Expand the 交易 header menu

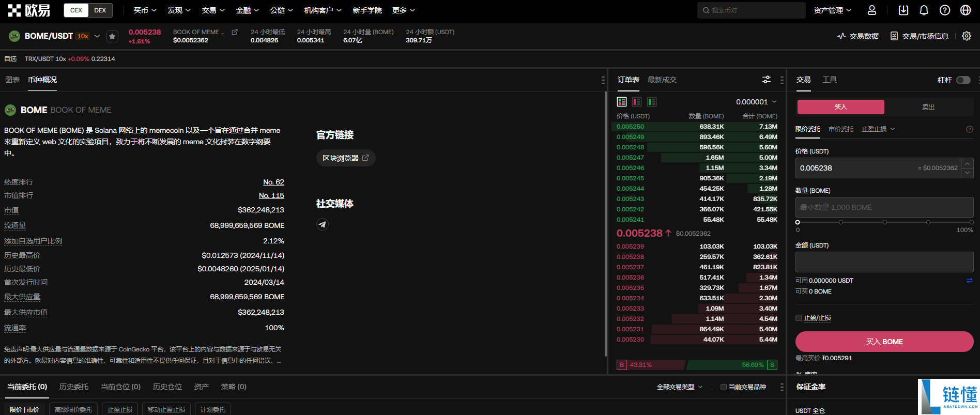tap(213, 10)
